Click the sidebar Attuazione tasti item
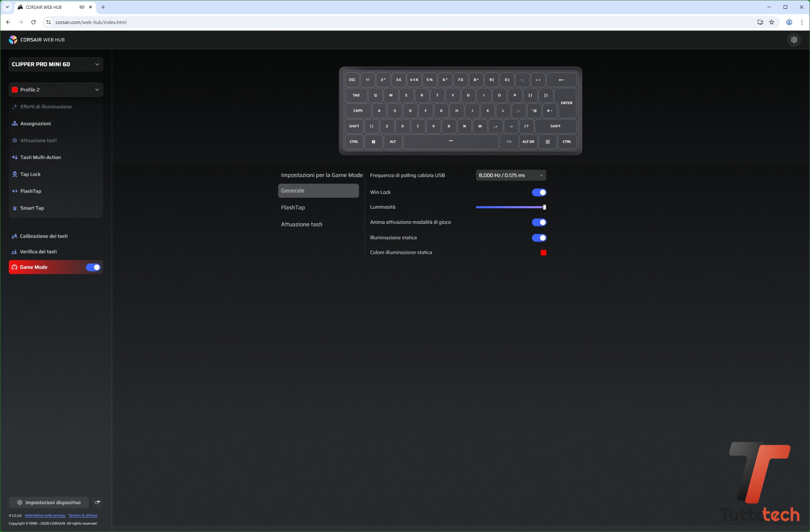 [x=56, y=140]
